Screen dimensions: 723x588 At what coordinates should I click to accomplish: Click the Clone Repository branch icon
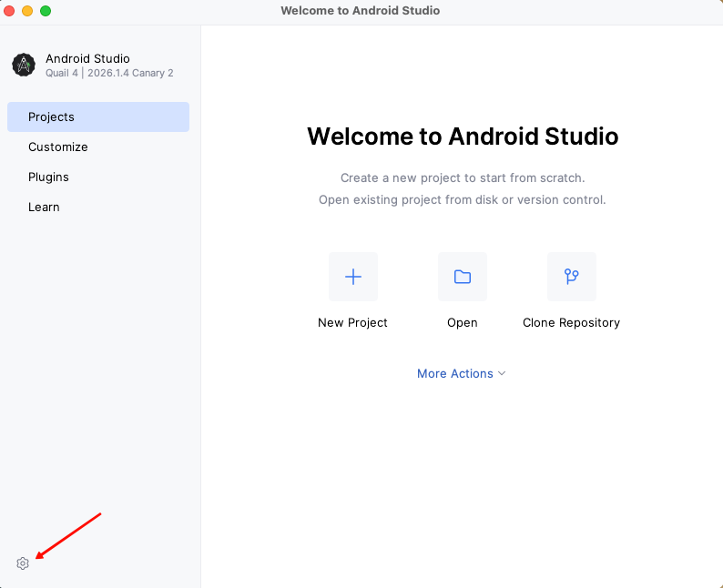click(x=572, y=277)
